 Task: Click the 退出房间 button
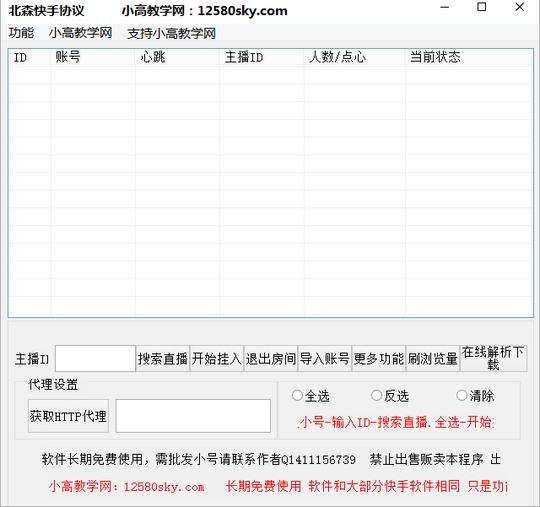(x=271, y=359)
